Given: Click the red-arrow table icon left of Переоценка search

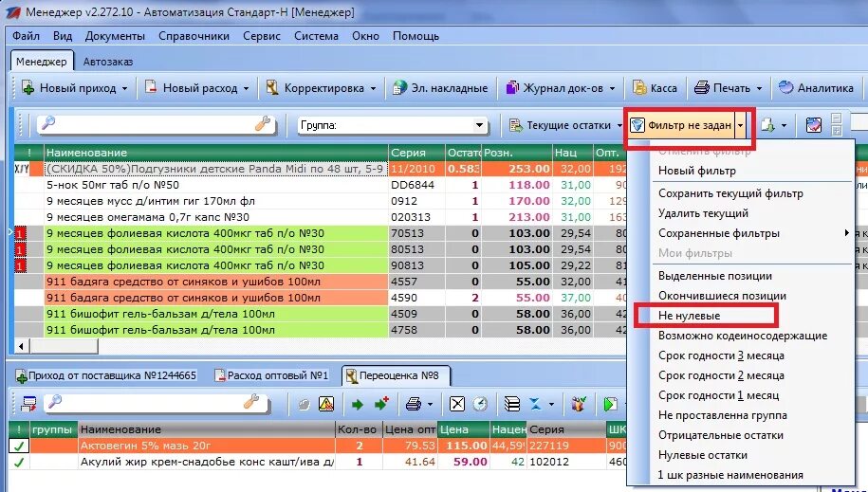Looking at the screenshot, I should tap(28, 404).
